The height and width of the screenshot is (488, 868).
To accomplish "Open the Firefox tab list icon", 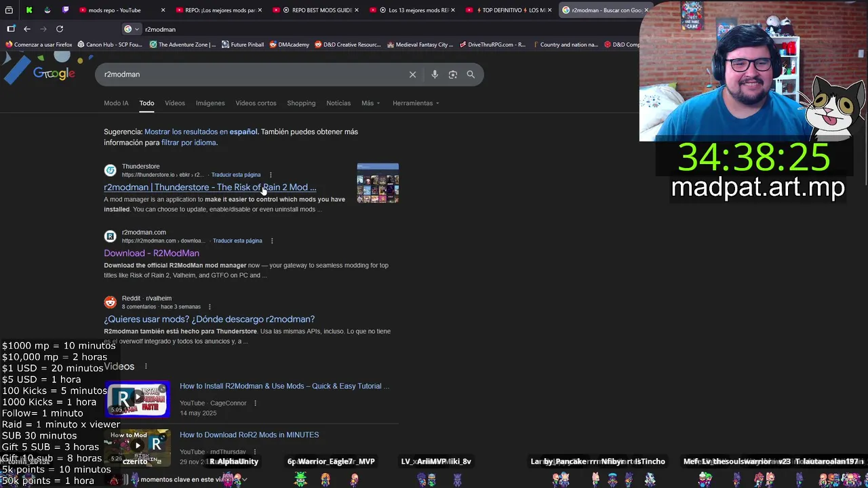I will click(9, 10).
